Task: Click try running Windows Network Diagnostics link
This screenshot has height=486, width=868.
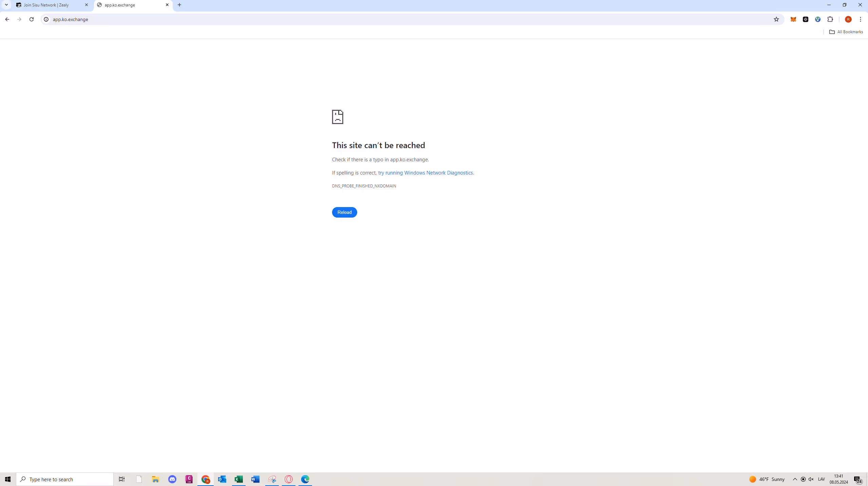Action: (x=425, y=173)
